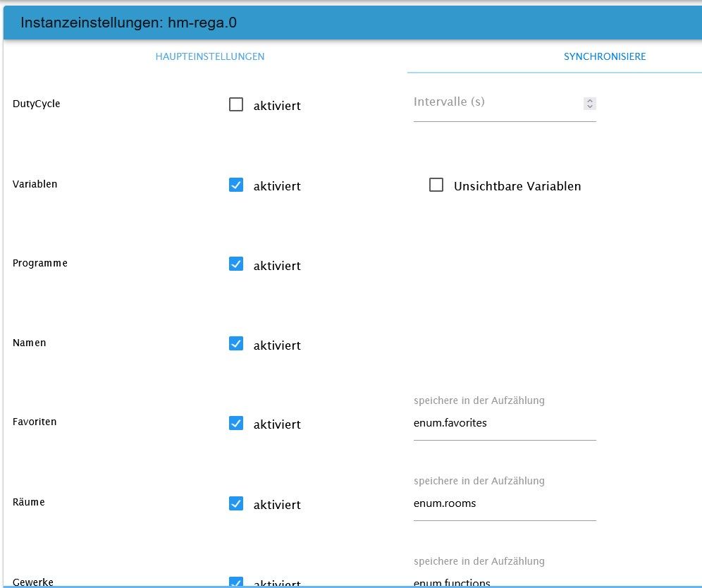
Task: Toggle the Namen aktiviert checkbox
Action: point(236,343)
